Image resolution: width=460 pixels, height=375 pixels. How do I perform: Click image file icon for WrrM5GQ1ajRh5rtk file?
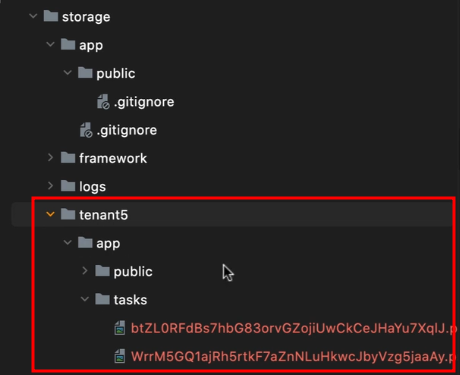coord(120,356)
